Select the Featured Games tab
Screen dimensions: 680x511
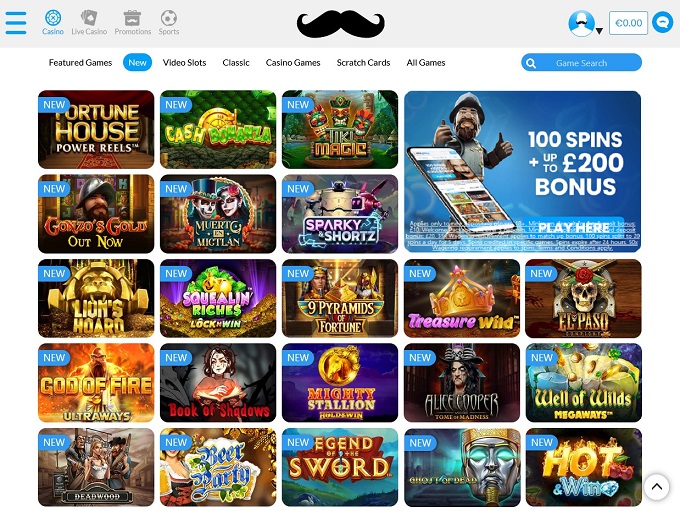click(x=80, y=63)
